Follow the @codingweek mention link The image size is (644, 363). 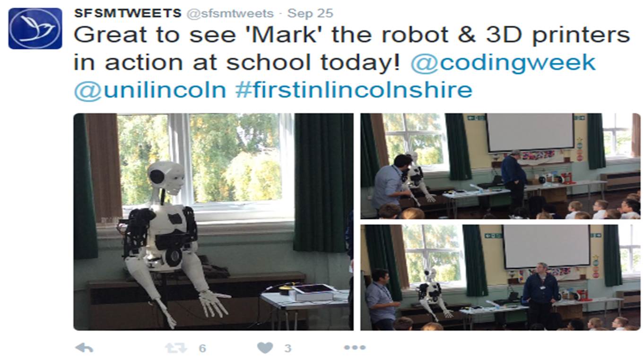tap(503, 63)
